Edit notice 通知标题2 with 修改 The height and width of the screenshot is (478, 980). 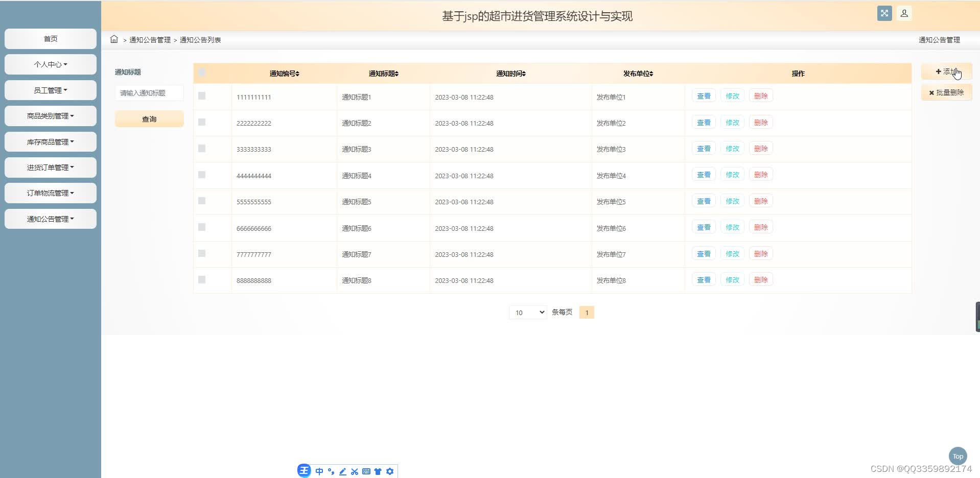pos(732,123)
